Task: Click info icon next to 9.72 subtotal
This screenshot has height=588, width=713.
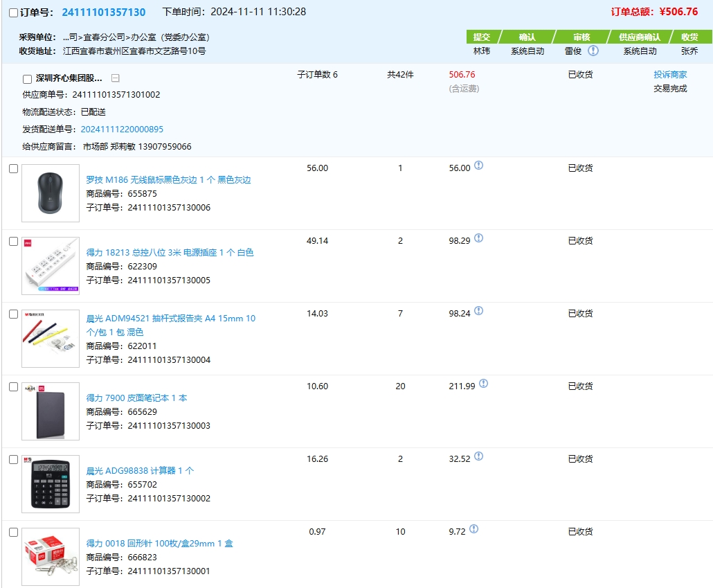Action: pos(473,529)
